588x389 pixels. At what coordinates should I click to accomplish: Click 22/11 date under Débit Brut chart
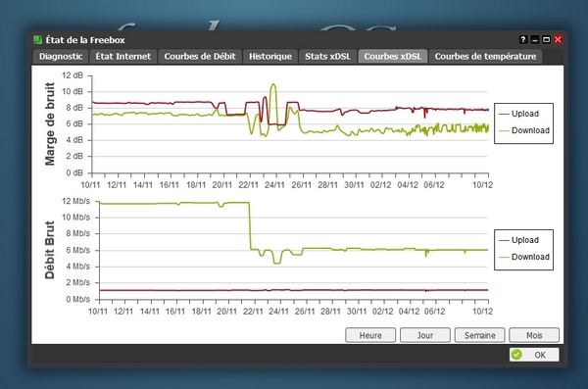pyautogui.click(x=253, y=312)
